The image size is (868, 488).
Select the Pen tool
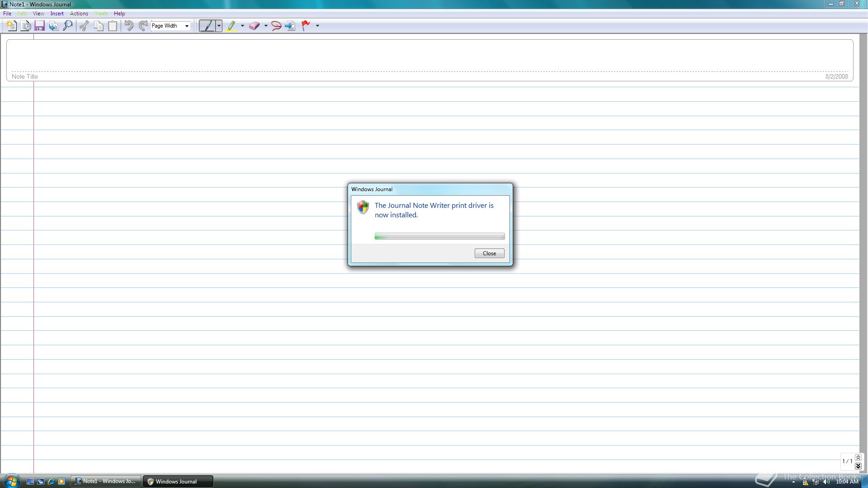point(208,26)
